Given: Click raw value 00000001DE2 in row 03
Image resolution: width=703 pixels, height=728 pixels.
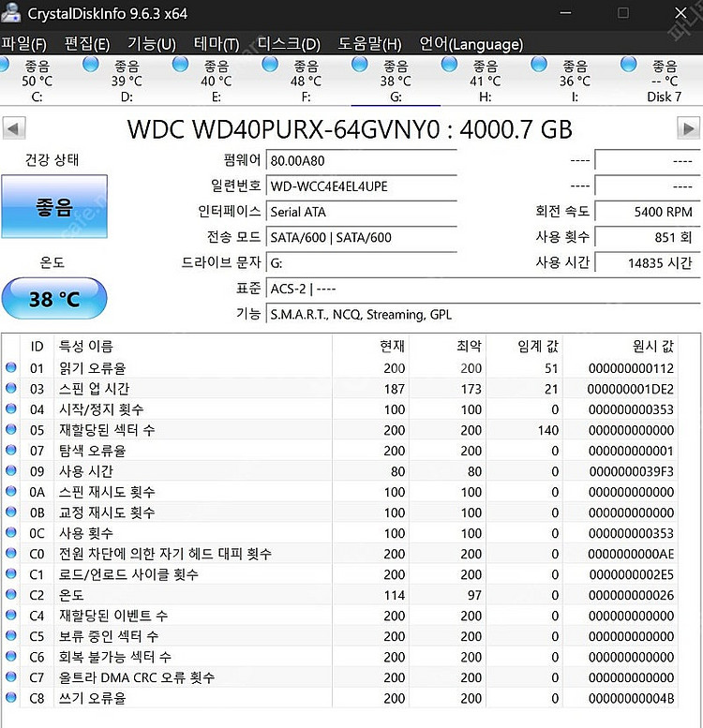Looking at the screenshot, I should [x=631, y=389].
